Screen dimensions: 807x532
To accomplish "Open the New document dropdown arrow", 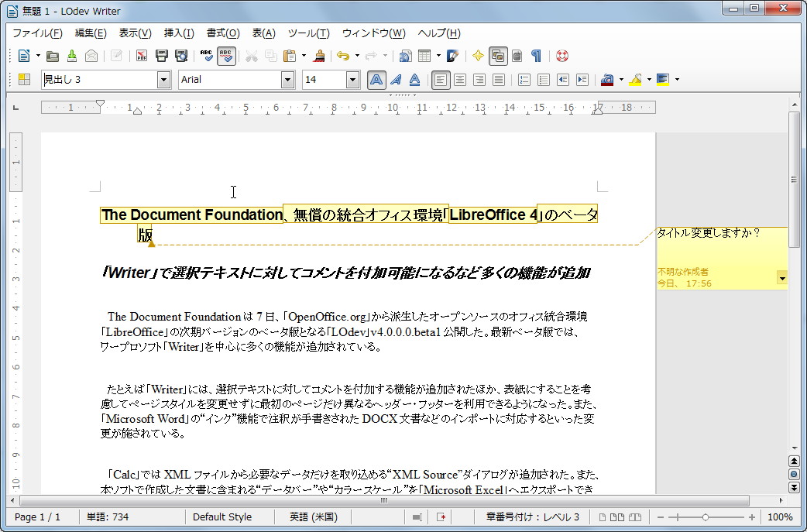I will (x=38, y=56).
